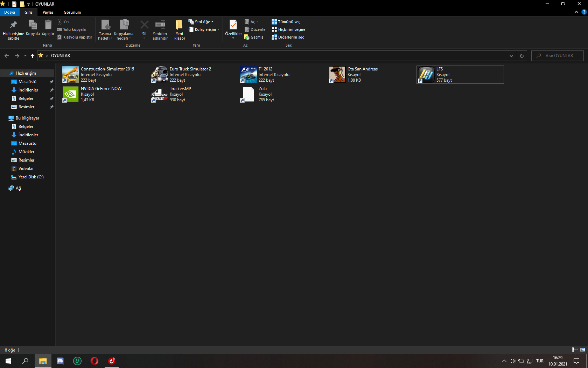
Task: Create a folder with Yeni klasör
Action: [180, 30]
